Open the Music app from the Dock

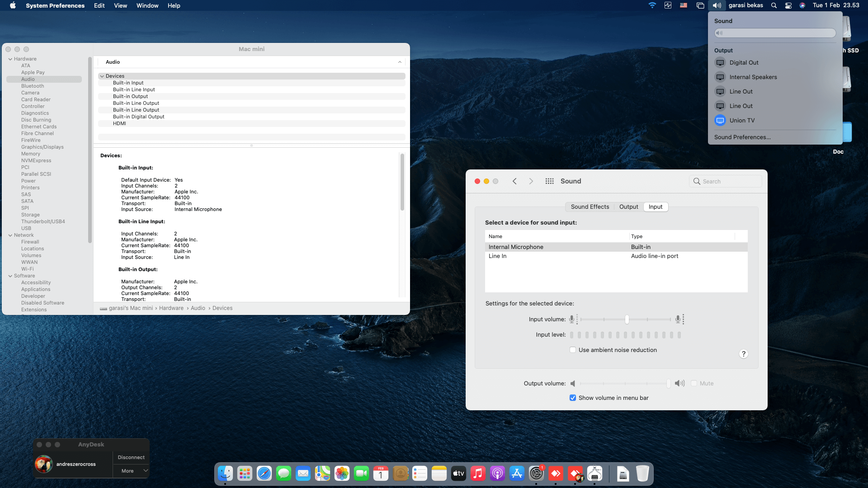(x=478, y=474)
